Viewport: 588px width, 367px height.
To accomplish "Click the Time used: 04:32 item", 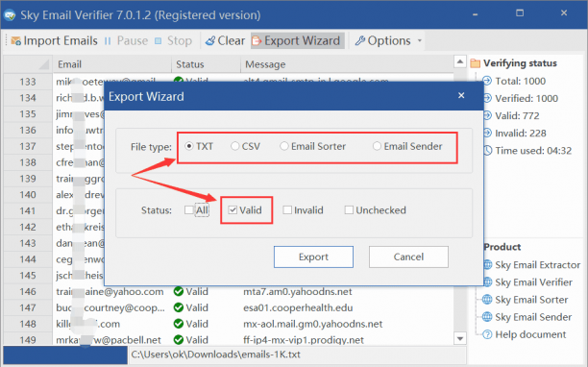I will click(533, 151).
